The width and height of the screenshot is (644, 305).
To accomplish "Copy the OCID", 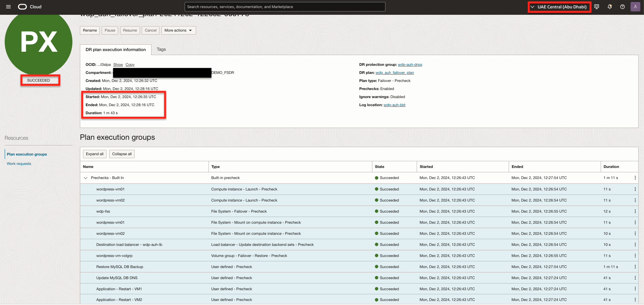I will [130, 65].
